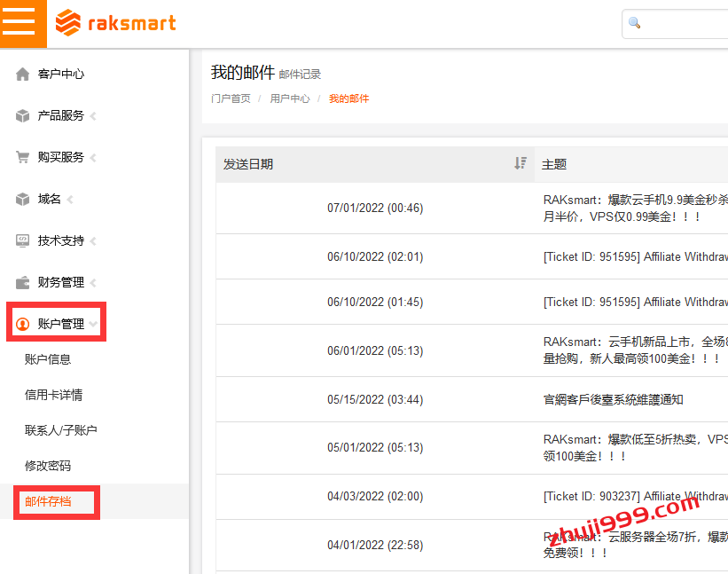Viewport: 728px width, 574px height.
Task: Open the 账户管理 menu label
Action: (61, 324)
